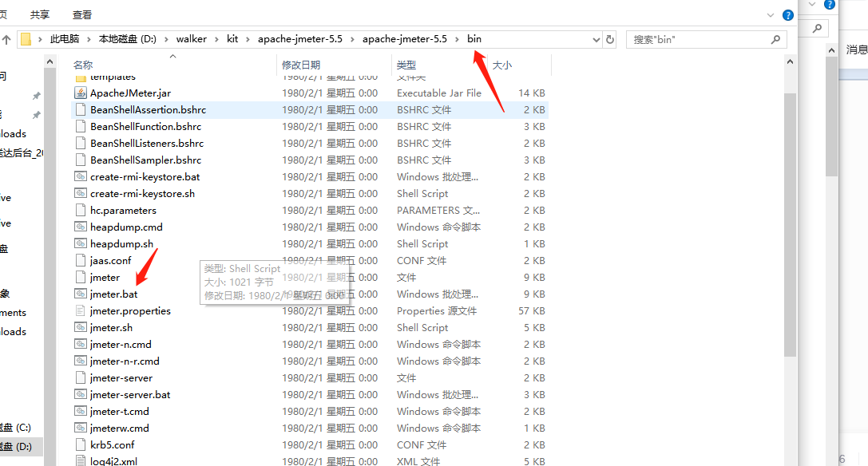868x466 pixels.
Task: Expand the chevron after walker breadcrumb
Action: pyautogui.click(x=217, y=39)
